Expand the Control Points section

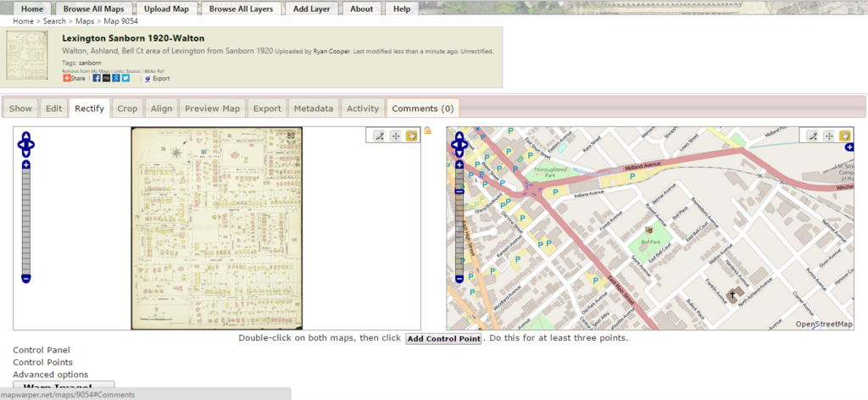[x=42, y=362]
